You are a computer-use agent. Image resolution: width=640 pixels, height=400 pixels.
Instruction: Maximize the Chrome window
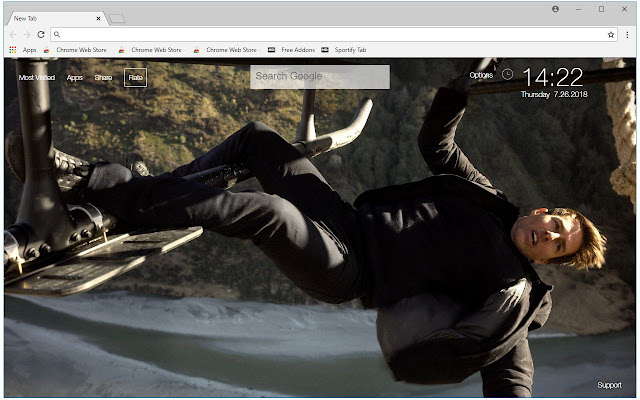[x=601, y=9]
